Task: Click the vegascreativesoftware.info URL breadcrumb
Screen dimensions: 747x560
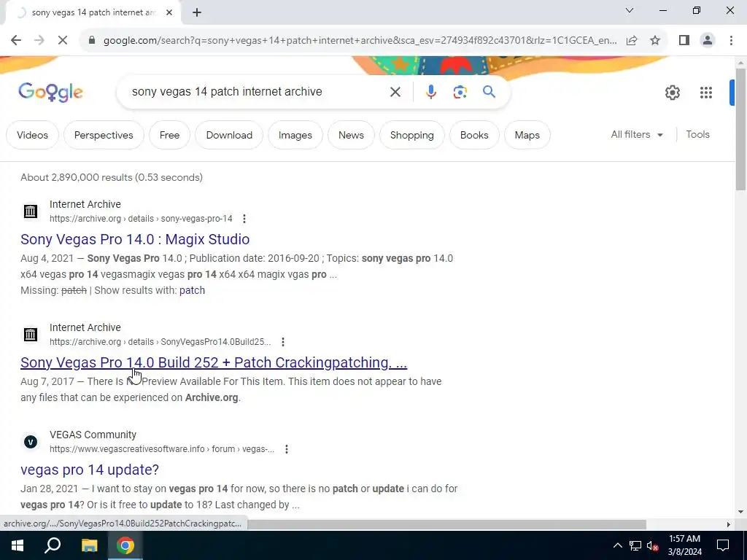Action: (162, 449)
